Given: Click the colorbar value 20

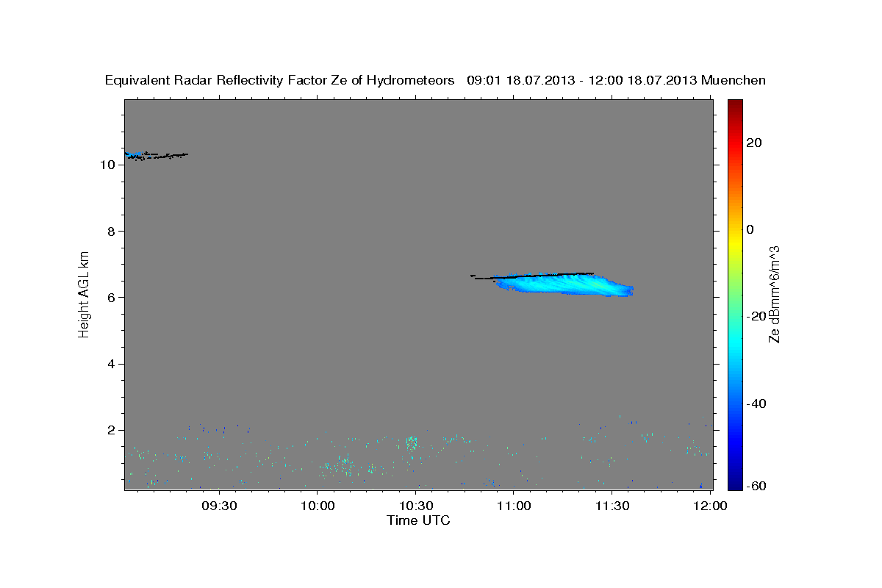Looking at the screenshot, I should 753,143.
